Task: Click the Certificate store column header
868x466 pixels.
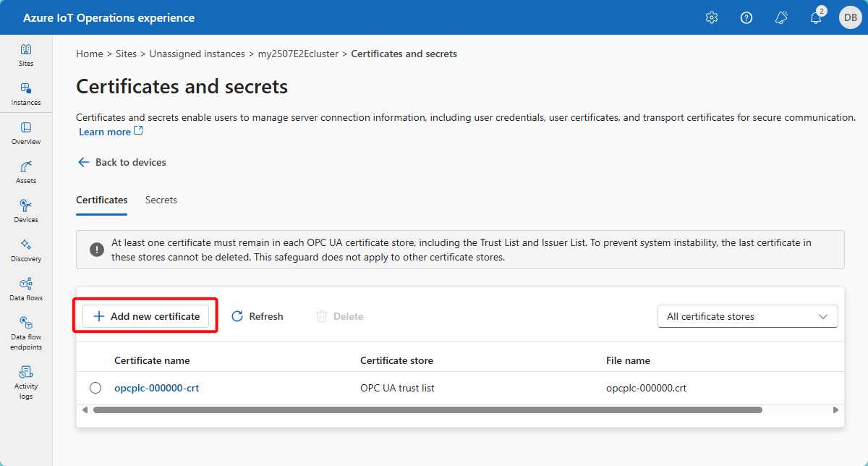Action: tap(396, 360)
